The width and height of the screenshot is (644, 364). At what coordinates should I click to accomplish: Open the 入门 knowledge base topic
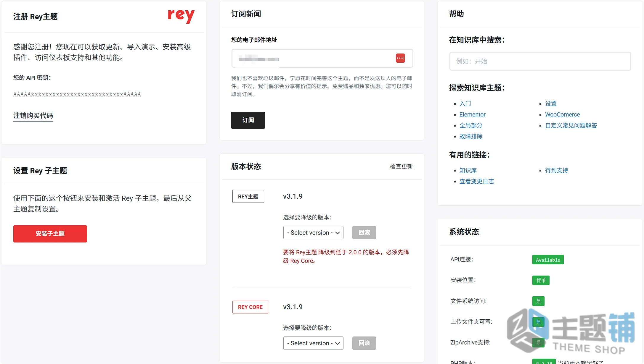pos(465,103)
